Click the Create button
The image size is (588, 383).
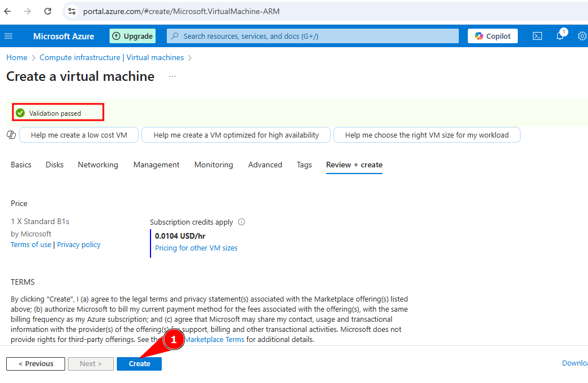139,363
